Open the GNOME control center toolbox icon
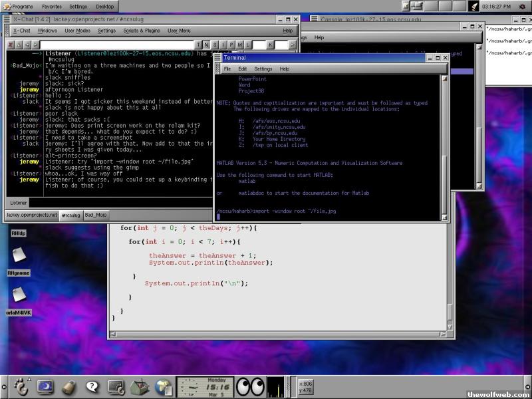532x399 pixels. point(139,386)
